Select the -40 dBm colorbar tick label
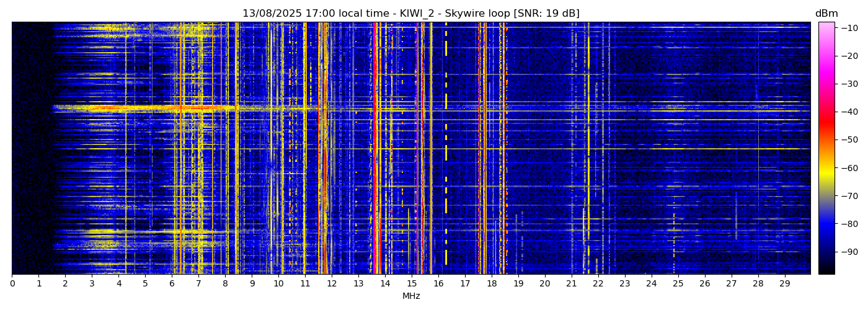The image size is (868, 310). pos(848,112)
